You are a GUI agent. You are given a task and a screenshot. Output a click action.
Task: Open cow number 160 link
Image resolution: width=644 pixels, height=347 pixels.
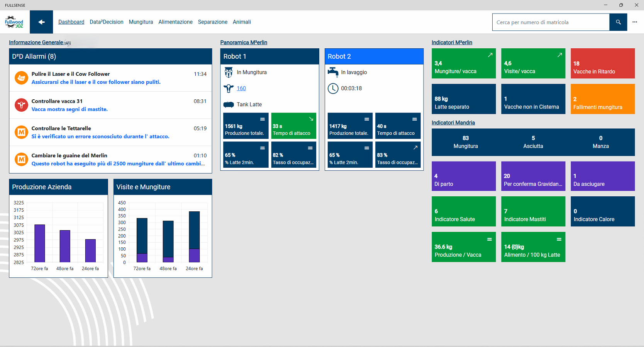pyautogui.click(x=241, y=88)
